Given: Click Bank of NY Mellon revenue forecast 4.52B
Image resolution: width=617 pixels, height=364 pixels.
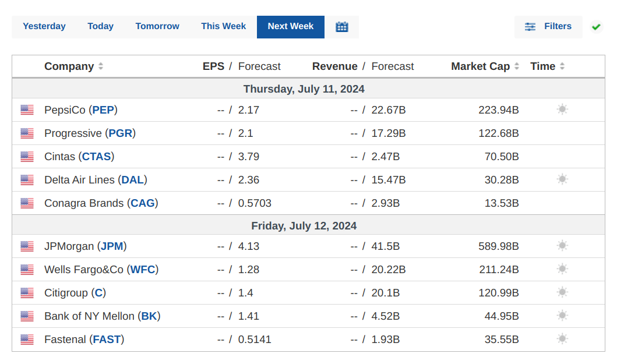Looking at the screenshot, I should [386, 316].
